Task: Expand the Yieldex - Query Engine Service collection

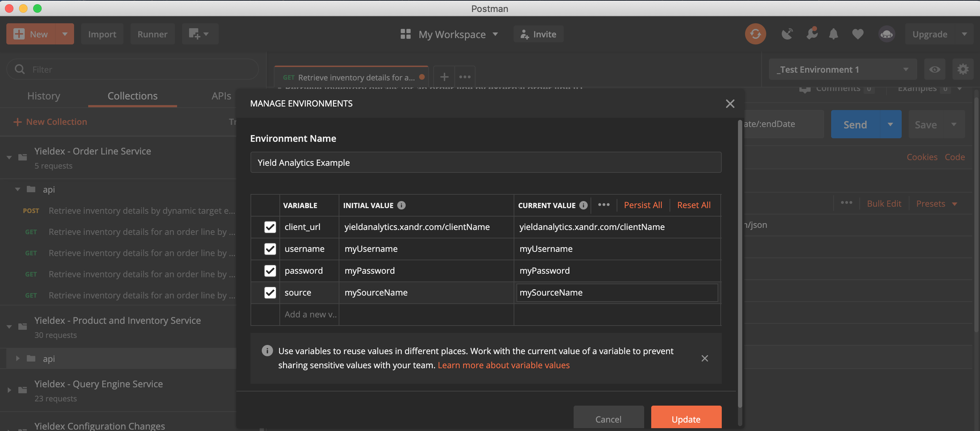Action: [9, 390]
